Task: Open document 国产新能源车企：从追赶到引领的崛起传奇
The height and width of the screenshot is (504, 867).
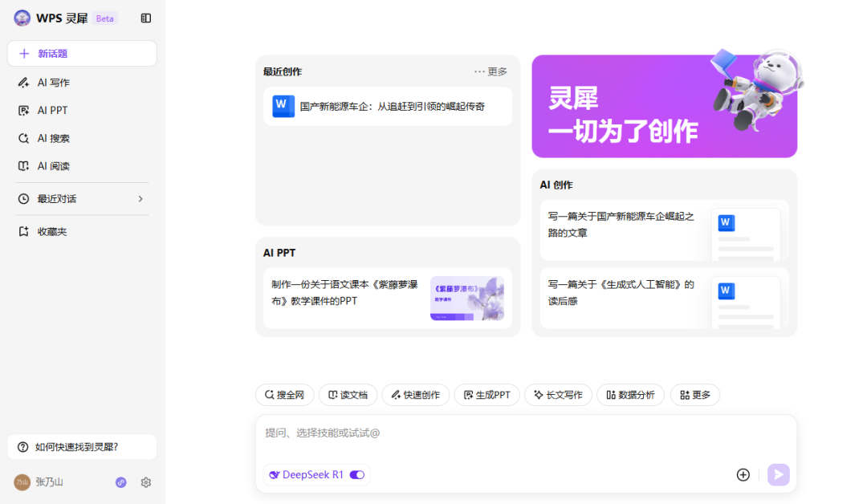Action: (388, 107)
